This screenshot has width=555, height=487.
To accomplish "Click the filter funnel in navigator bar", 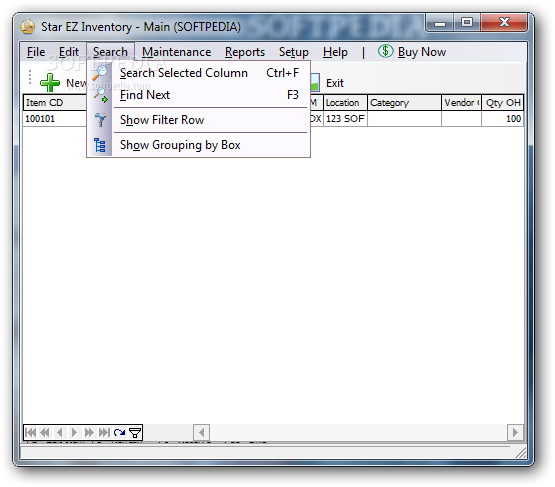I will pyautogui.click(x=135, y=432).
